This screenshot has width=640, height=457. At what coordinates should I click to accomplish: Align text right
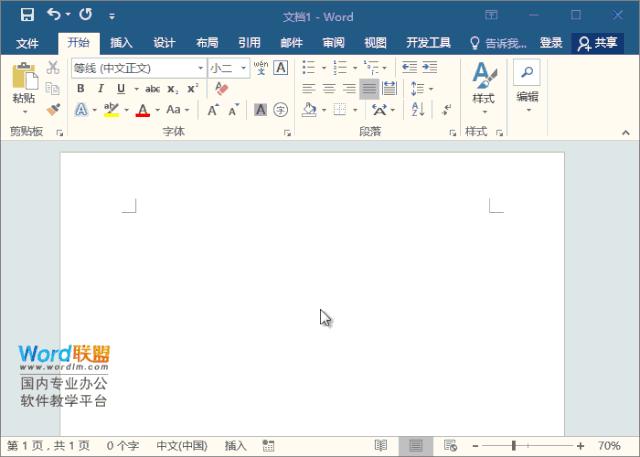(x=349, y=88)
